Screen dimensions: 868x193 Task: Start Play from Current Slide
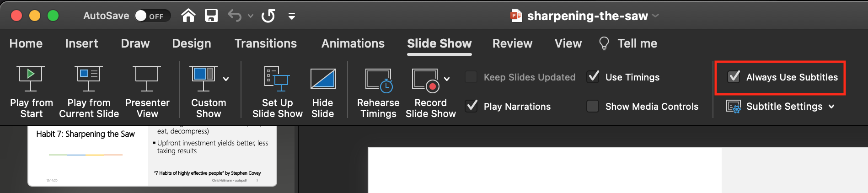(x=88, y=78)
